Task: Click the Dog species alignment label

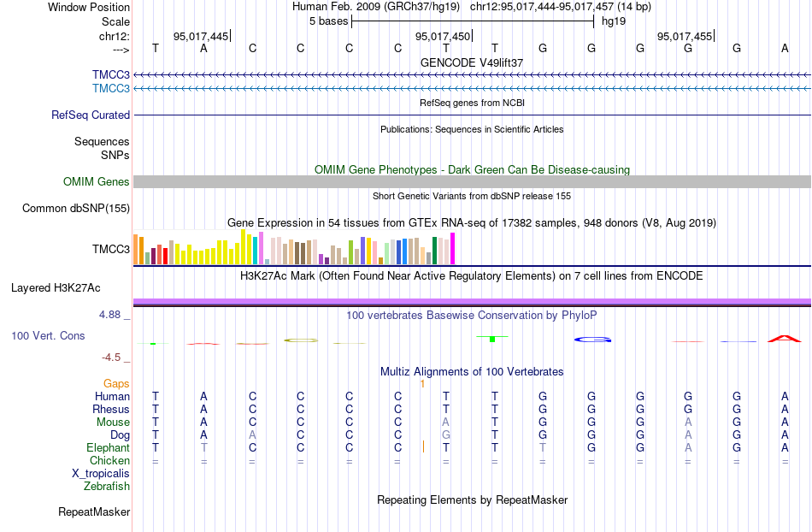Action: [x=121, y=435]
